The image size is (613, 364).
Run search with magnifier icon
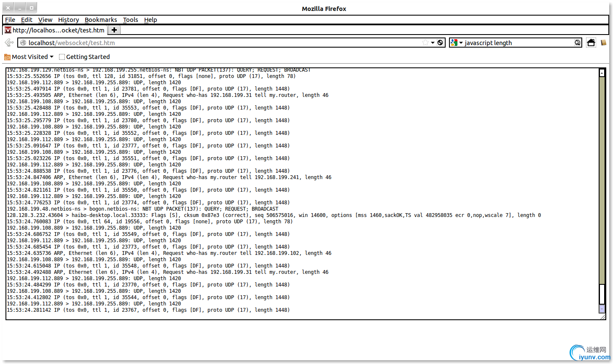[578, 43]
